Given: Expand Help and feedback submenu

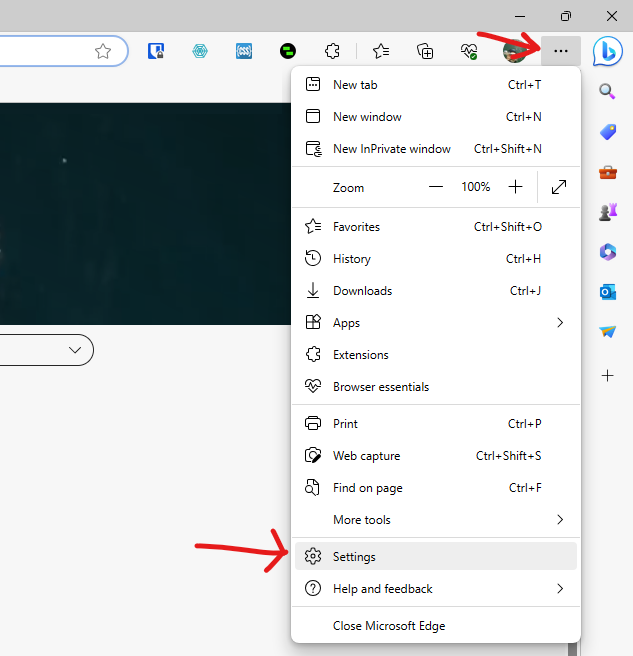Looking at the screenshot, I should tap(436, 589).
